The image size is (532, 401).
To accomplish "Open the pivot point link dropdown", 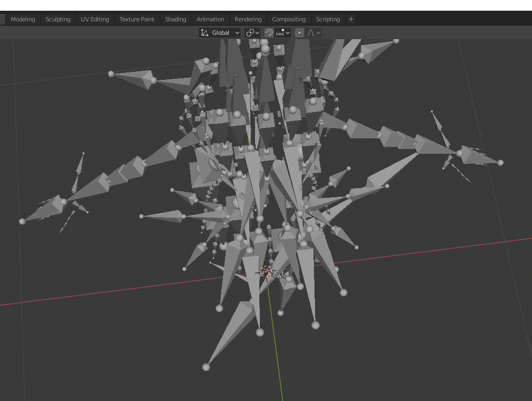I will (x=252, y=33).
